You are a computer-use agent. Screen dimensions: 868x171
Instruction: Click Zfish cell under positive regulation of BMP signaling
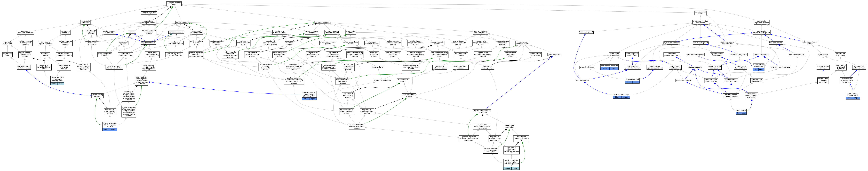[106, 130]
